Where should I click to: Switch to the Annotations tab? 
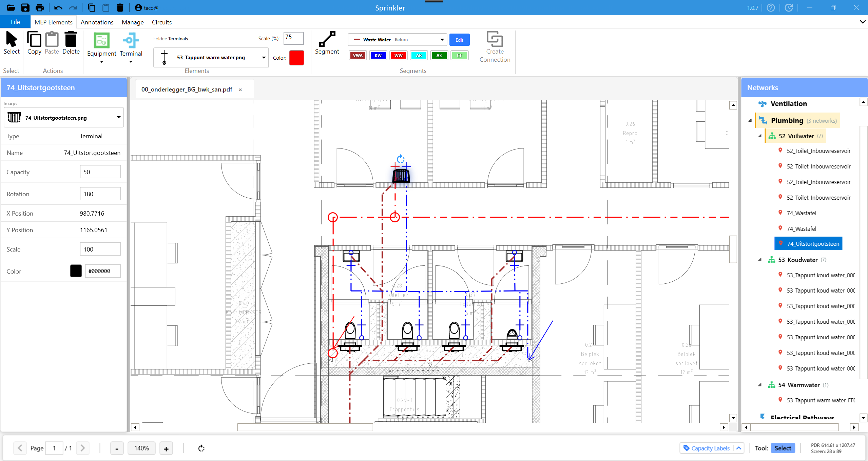[x=97, y=22]
